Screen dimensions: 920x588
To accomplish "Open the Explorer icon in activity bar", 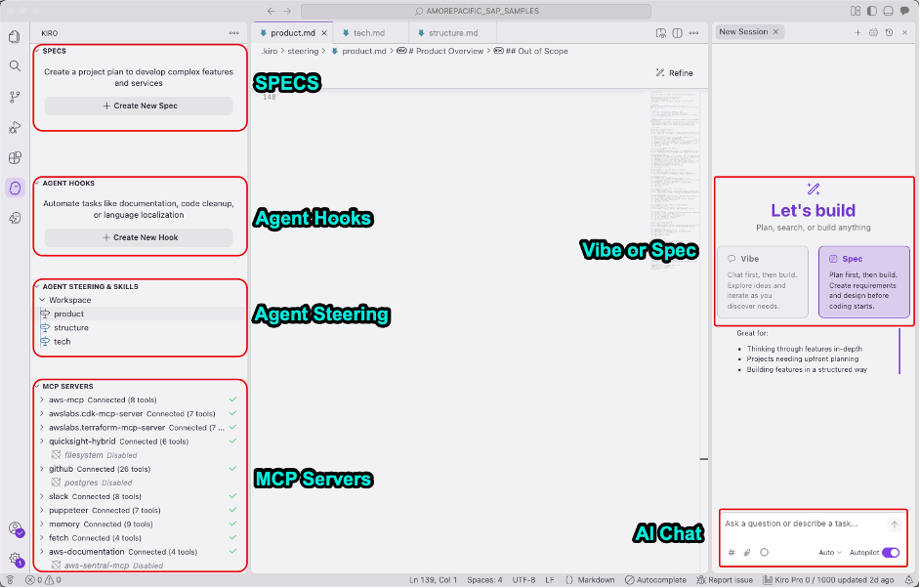I will pyautogui.click(x=15, y=37).
